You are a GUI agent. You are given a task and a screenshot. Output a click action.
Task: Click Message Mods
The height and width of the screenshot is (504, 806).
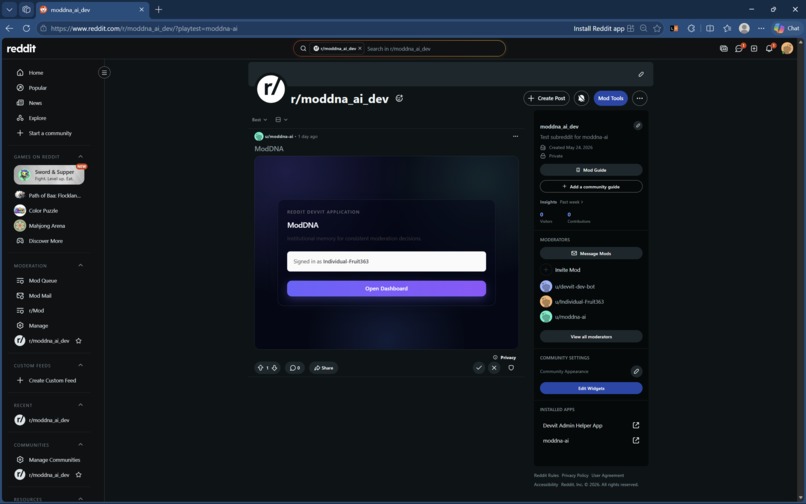pyautogui.click(x=591, y=253)
